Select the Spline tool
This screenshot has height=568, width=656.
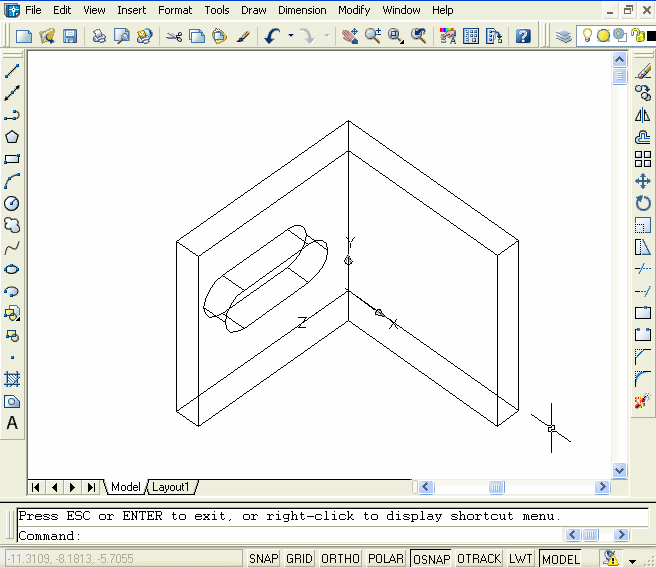coord(12,248)
